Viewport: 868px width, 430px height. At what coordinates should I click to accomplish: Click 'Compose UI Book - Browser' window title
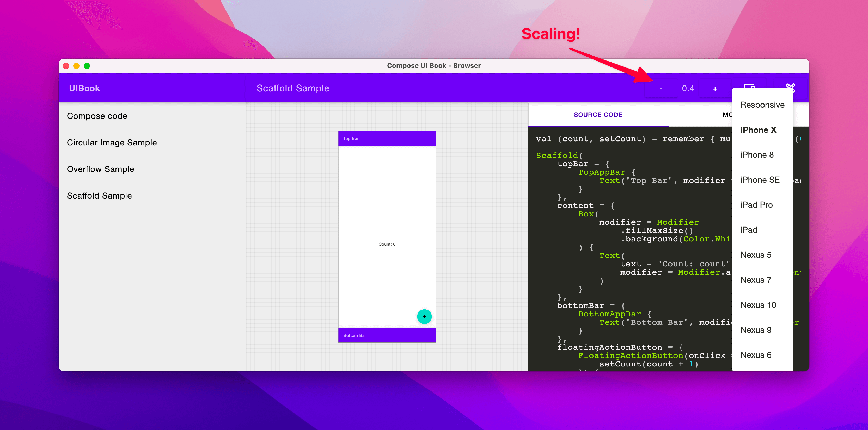click(434, 66)
